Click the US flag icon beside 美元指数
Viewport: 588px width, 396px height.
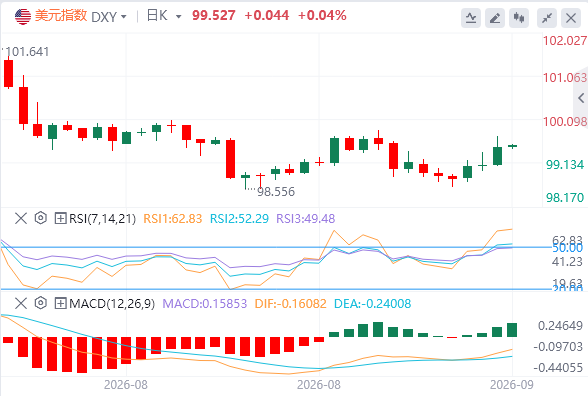[22, 16]
